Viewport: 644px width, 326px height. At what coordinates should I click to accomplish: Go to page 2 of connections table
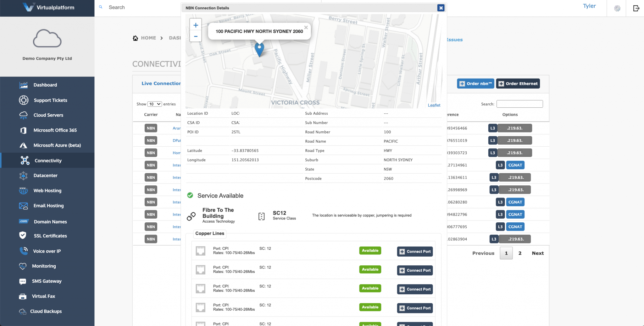[520, 253]
